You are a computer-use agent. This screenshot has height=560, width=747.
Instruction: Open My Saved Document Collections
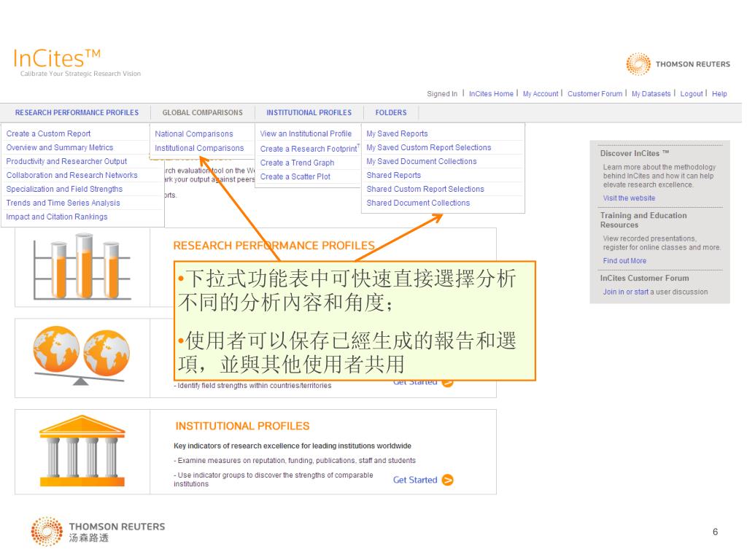pos(422,161)
